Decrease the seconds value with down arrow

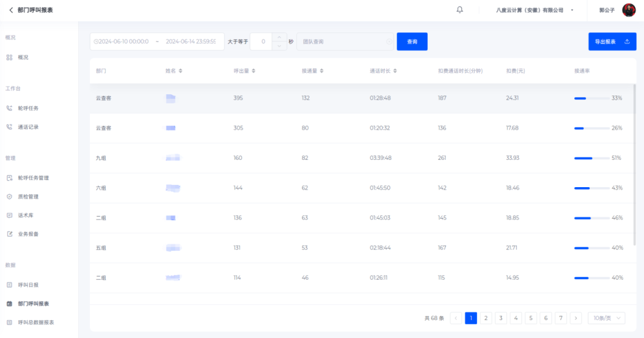click(x=279, y=46)
